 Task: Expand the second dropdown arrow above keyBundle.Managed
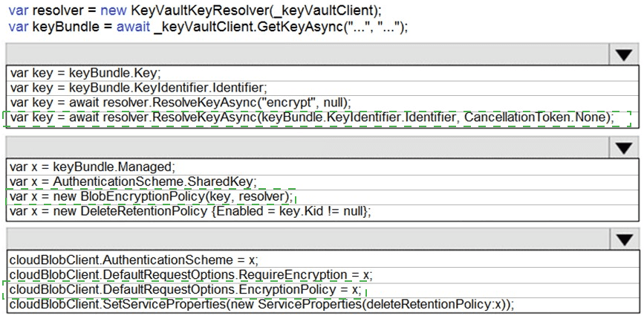pos(622,147)
